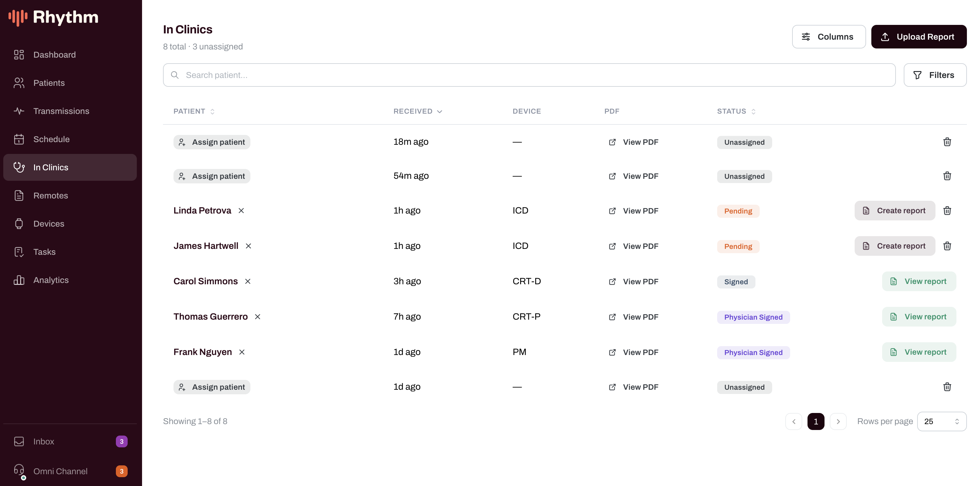This screenshot has height=486, width=980.
Task: Open the Analytics page
Action: tap(70, 280)
